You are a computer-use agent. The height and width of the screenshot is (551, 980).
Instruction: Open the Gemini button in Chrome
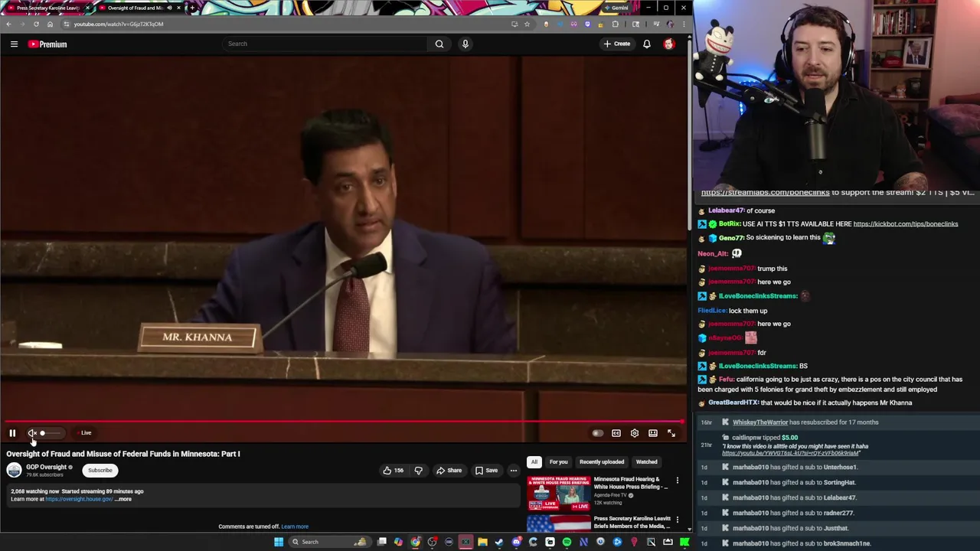[x=616, y=8]
